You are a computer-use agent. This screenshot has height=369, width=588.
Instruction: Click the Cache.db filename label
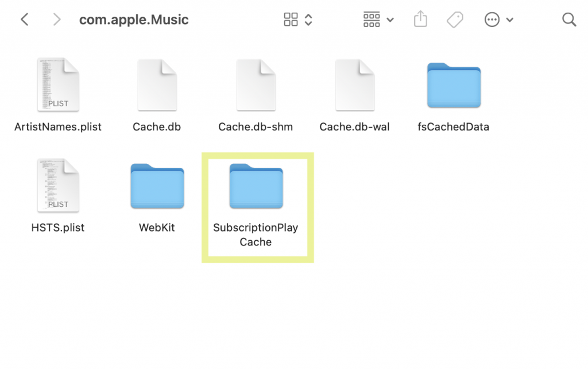pos(157,127)
